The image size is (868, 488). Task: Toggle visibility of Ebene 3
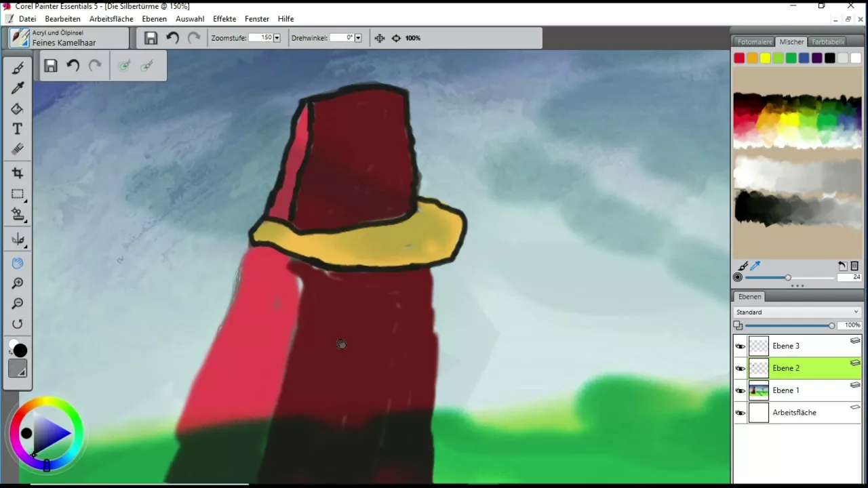[740, 346]
